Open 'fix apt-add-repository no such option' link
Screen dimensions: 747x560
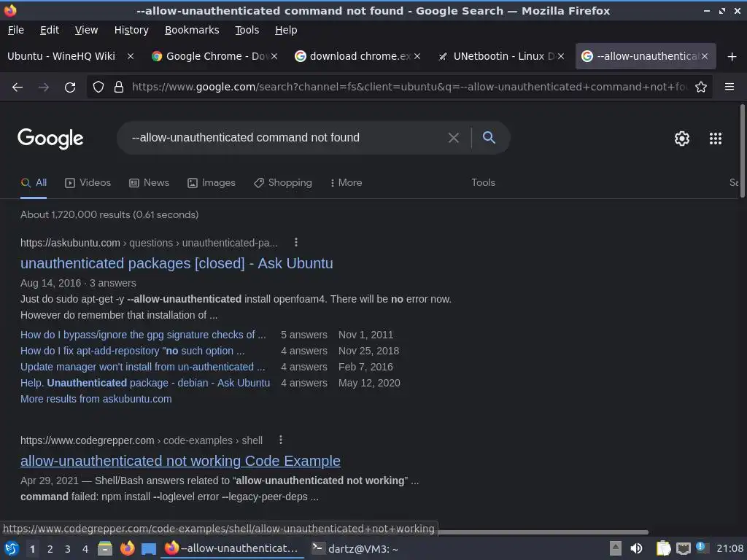point(133,351)
